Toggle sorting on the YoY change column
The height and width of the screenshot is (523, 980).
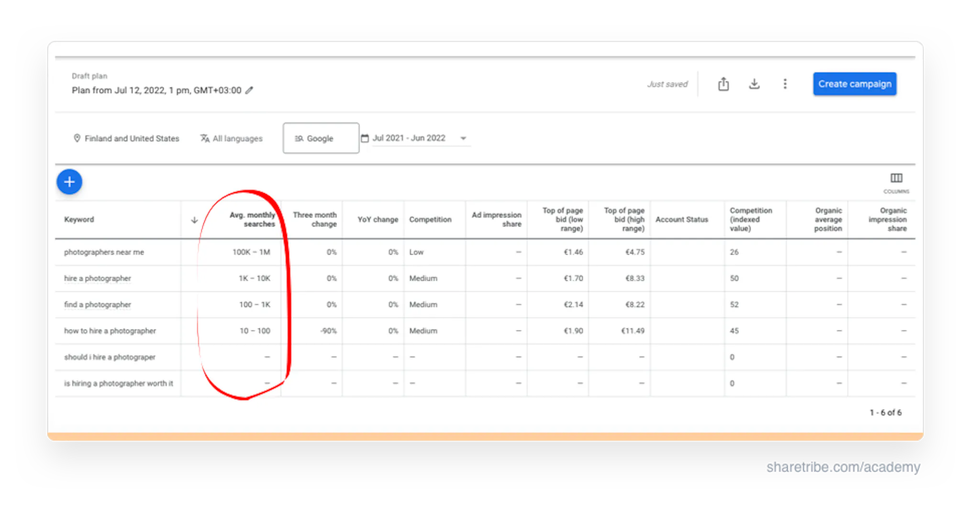point(378,219)
